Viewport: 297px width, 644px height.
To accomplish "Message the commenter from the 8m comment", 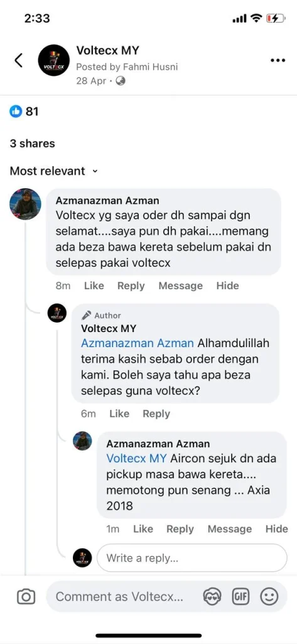I will [x=180, y=286].
